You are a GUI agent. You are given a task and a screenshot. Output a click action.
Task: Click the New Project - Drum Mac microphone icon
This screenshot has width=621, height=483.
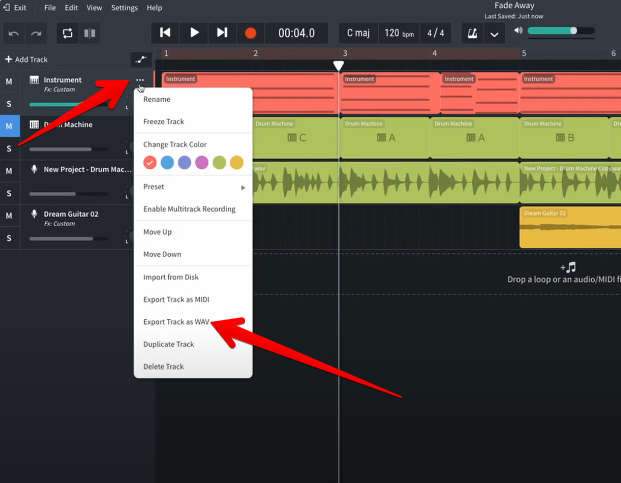(34, 169)
